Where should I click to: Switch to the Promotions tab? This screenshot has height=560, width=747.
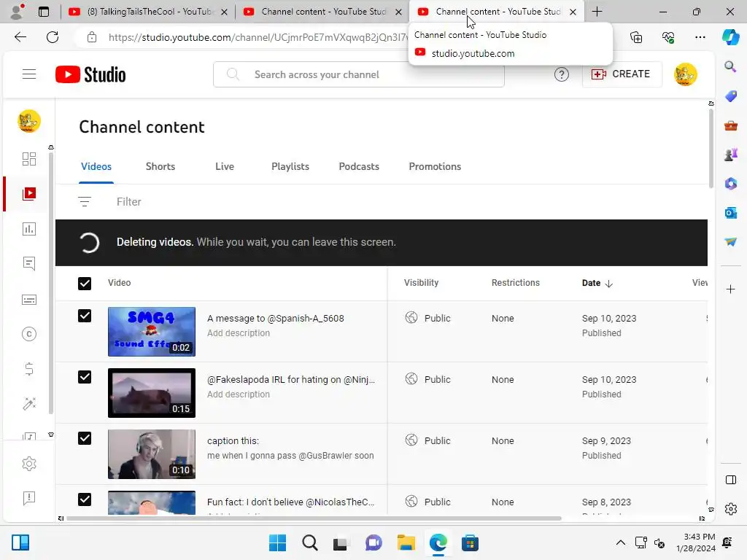click(435, 167)
